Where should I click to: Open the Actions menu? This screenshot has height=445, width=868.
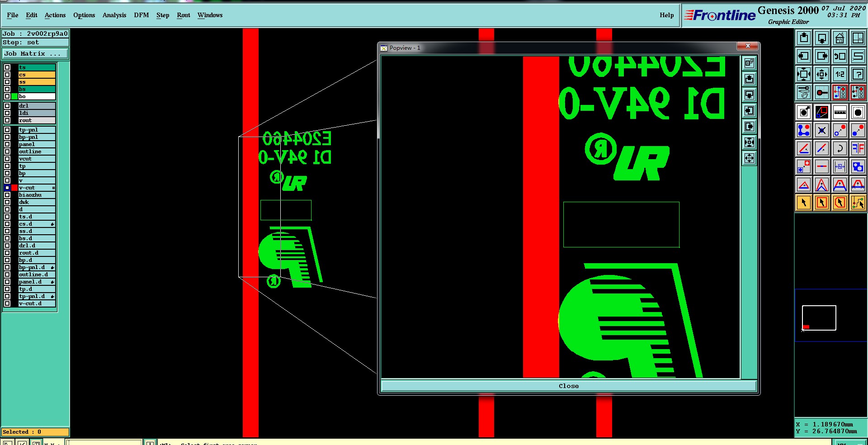coord(55,15)
